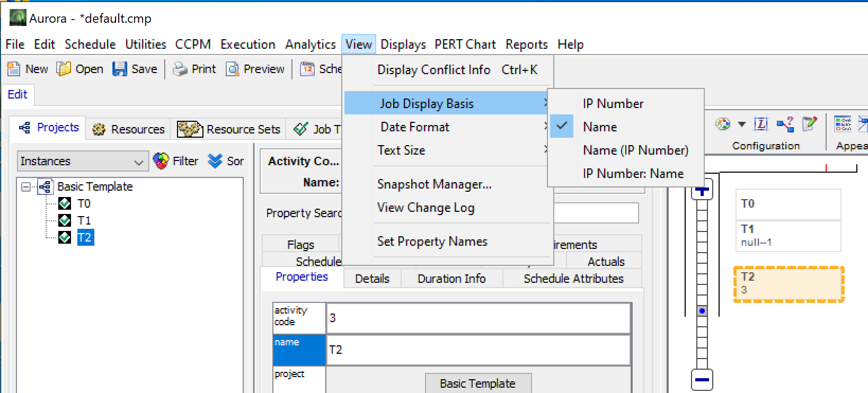The width and height of the screenshot is (868, 393).
Task: Select the checked Name display option
Action: (600, 127)
